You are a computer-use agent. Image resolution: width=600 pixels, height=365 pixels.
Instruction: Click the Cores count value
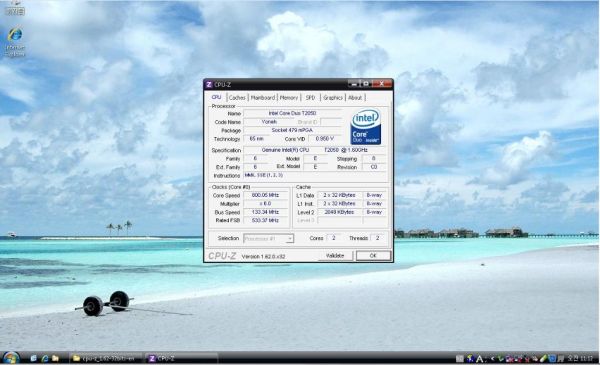[x=333, y=238]
